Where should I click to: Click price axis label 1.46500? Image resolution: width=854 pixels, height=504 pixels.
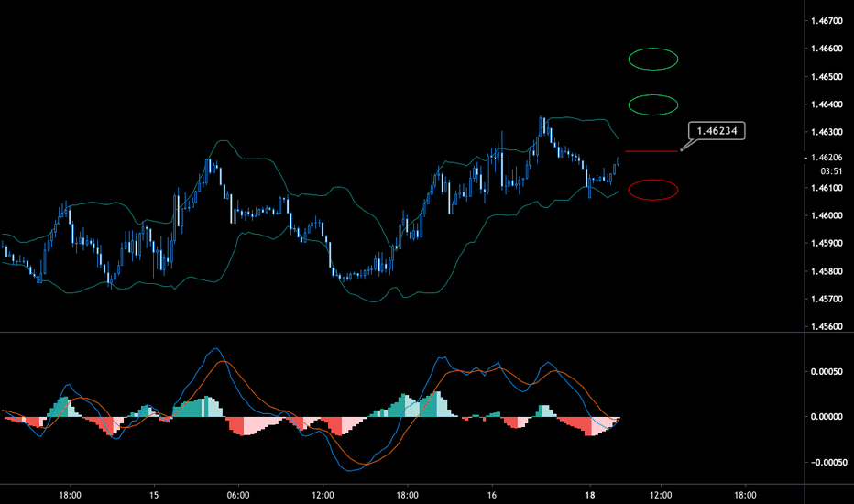pyautogui.click(x=827, y=76)
